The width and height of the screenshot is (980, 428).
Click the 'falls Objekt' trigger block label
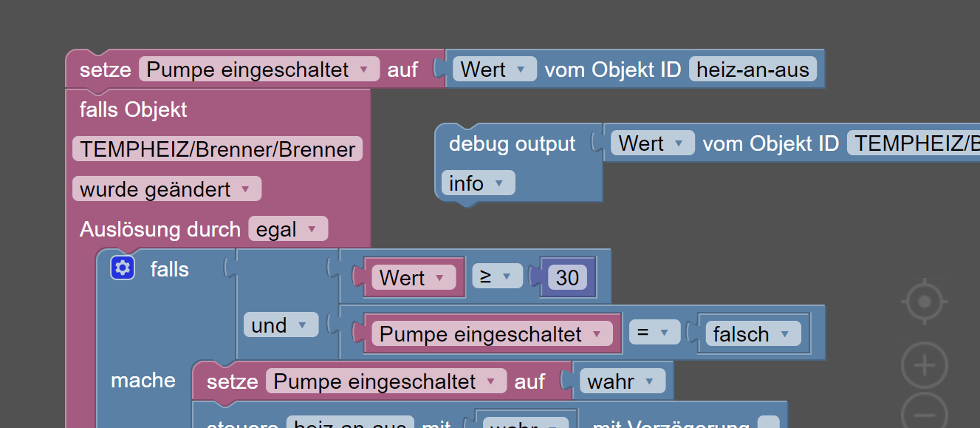pyautogui.click(x=133, y=109)
